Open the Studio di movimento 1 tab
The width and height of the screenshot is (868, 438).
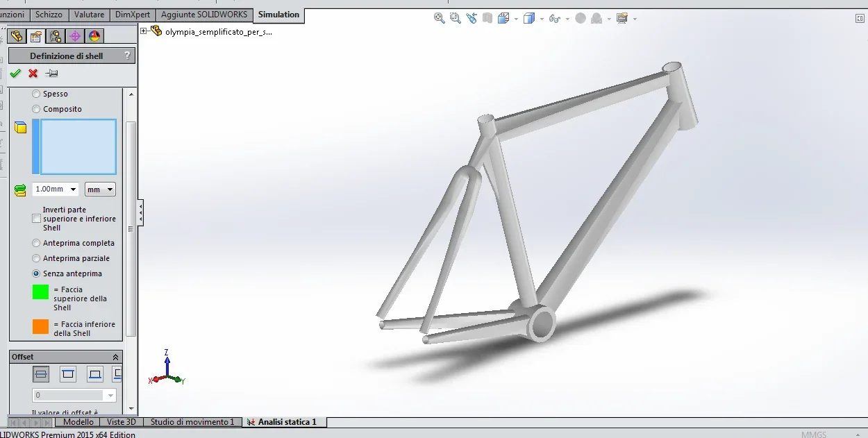click(192, 422)
